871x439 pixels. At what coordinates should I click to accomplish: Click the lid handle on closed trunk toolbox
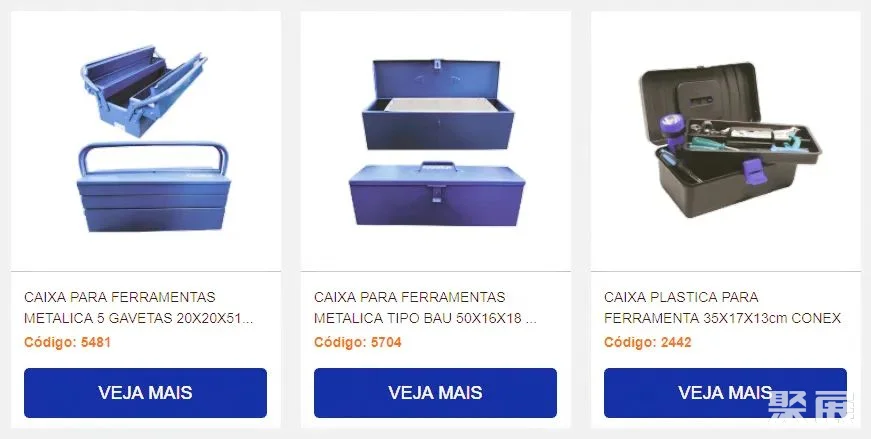(x=437, y=166)
